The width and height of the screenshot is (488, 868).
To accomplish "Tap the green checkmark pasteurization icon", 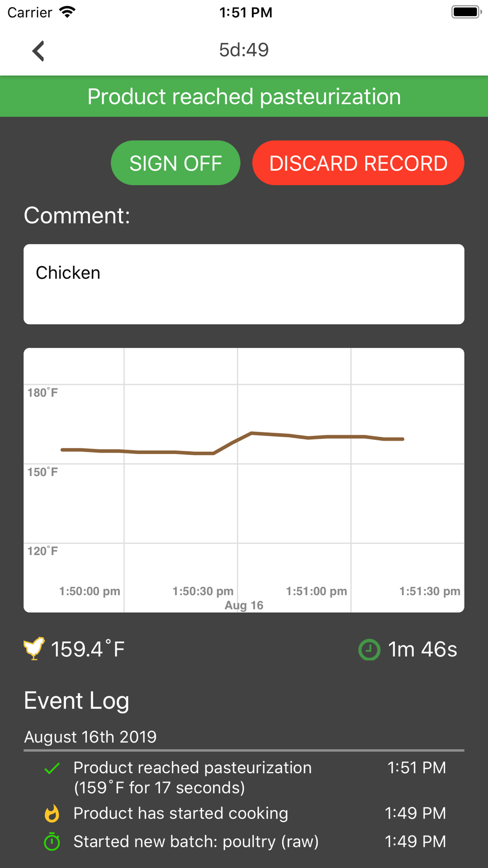I will click(52, 768).
